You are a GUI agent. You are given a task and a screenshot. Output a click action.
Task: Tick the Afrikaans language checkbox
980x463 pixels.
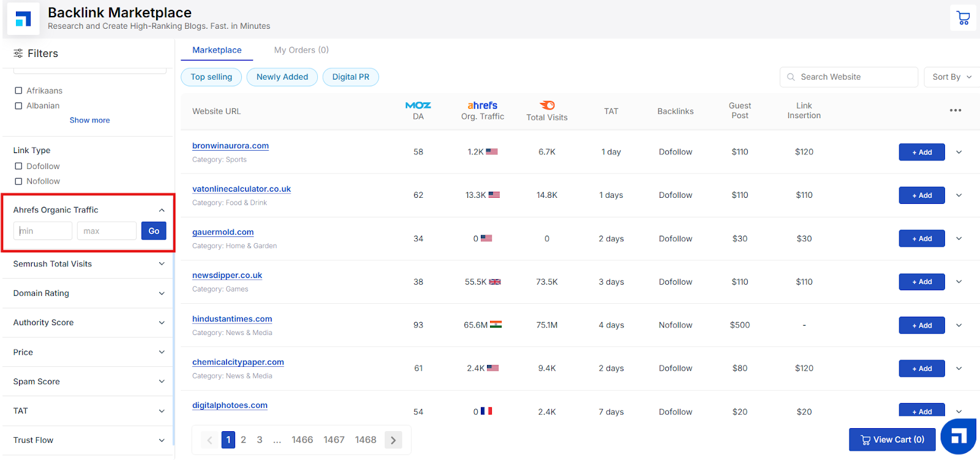click(x=18, y=91)
